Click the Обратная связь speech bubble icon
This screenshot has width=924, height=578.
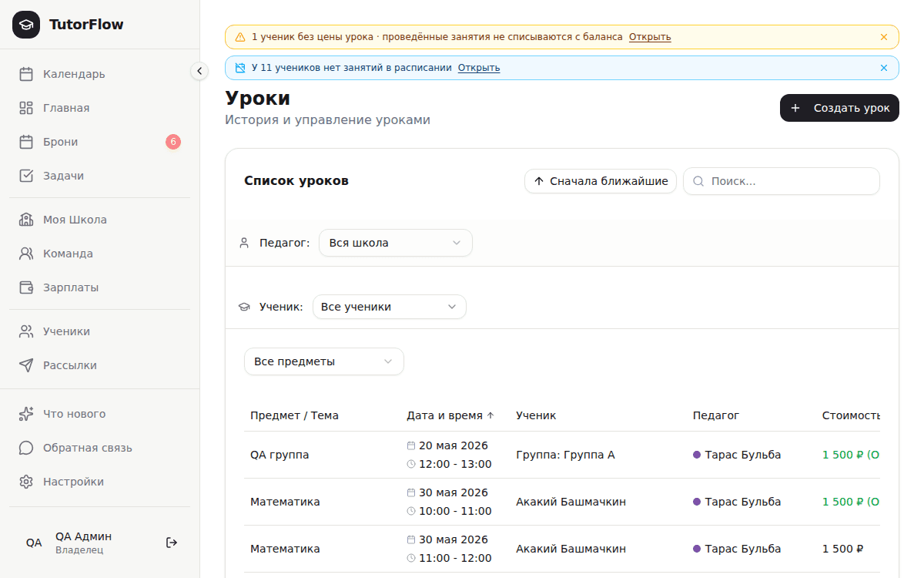point(26,448)
